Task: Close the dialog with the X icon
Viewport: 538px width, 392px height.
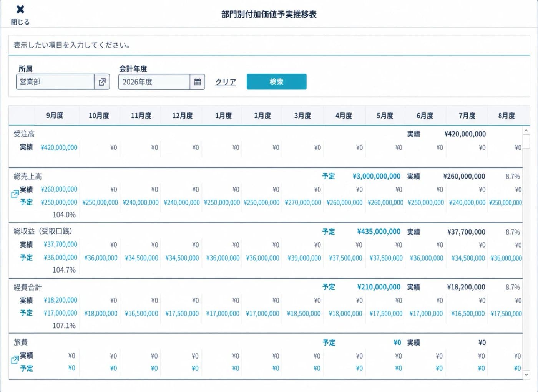Action: click(20, 10)
